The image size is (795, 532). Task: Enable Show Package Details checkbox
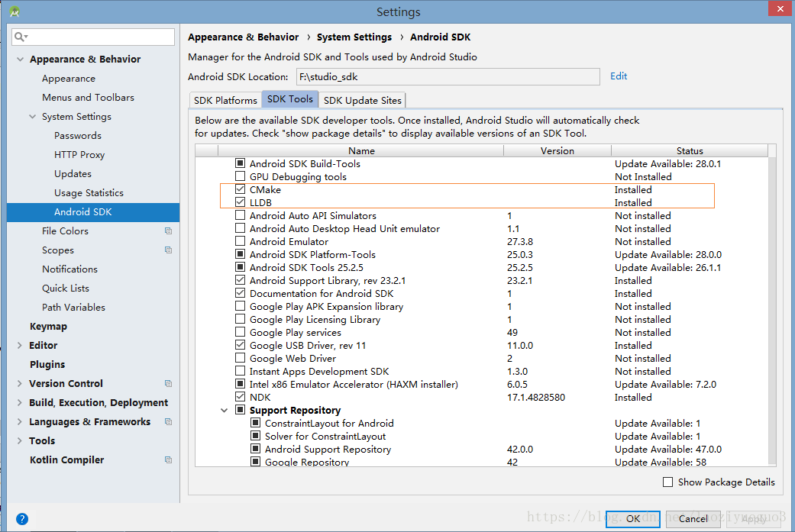tap(667, 482)
